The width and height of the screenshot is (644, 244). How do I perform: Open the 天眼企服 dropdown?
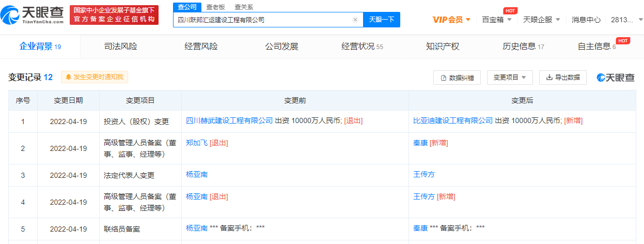(541, 20)
